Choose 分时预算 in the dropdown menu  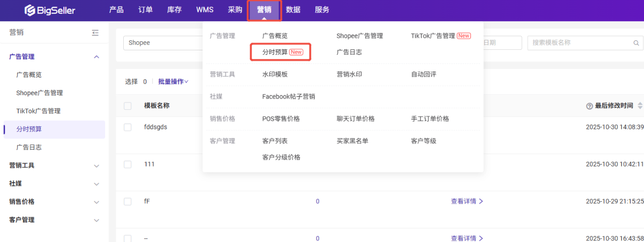coord(281,52)
